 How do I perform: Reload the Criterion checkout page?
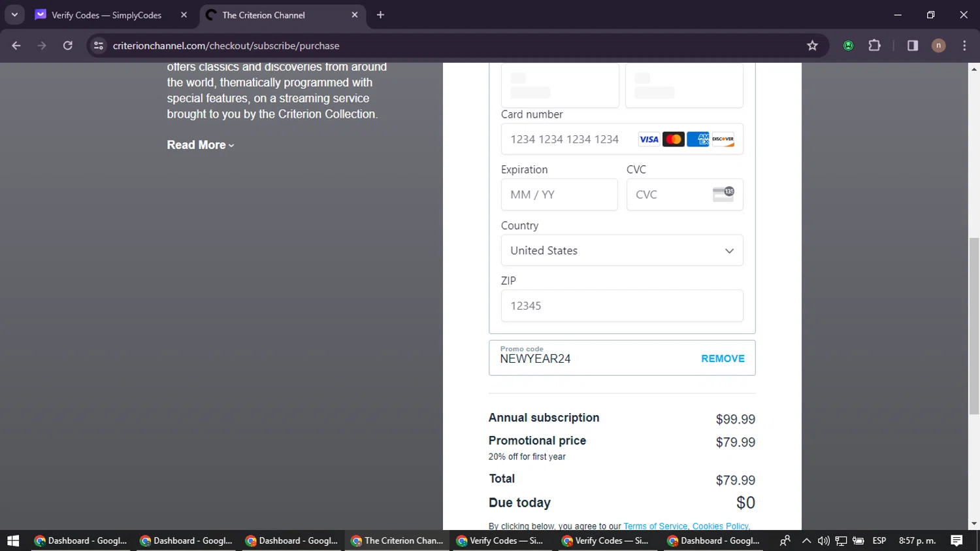point(68,46)
